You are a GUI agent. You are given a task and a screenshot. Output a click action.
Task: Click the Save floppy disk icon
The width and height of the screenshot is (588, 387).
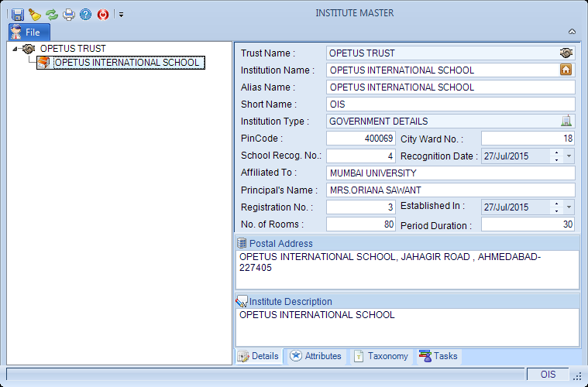17,15
